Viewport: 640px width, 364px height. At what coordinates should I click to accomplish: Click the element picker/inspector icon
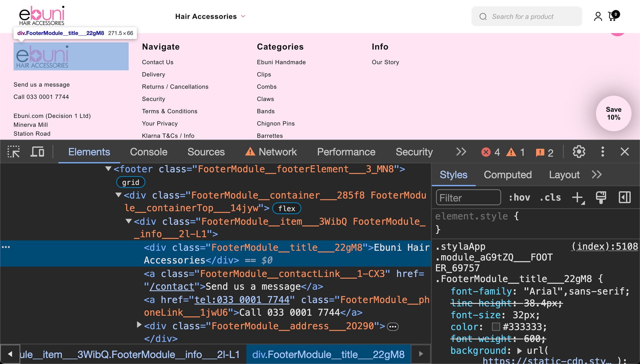(x=14, y=152)
